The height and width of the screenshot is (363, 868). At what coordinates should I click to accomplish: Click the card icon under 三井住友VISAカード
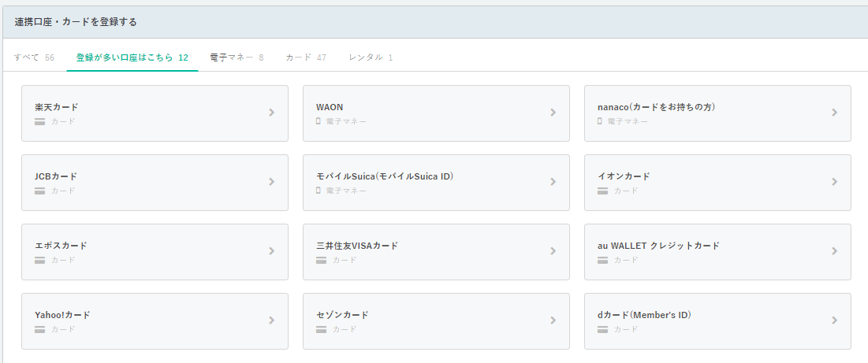coord(321,260)
